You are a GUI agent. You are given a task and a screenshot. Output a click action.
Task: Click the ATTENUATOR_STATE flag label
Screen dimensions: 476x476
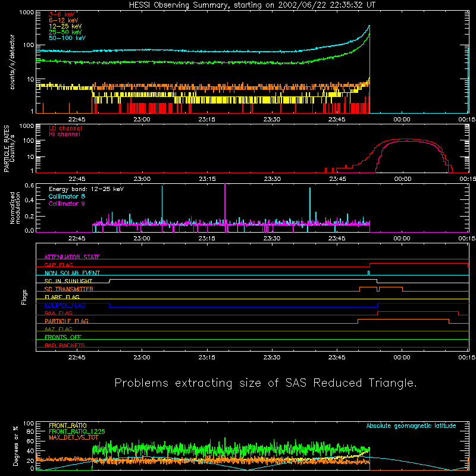point(72,257)
